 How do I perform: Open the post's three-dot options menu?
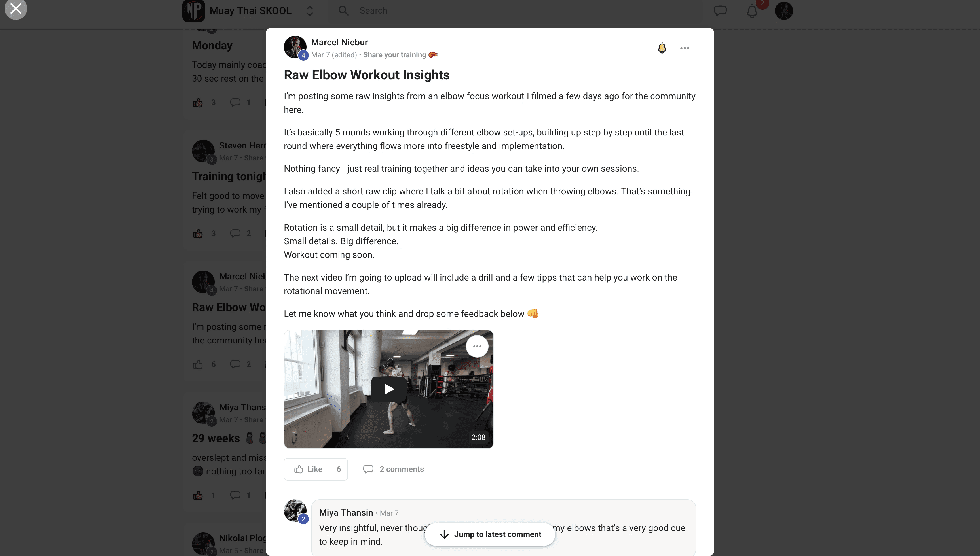coord(684,48)
